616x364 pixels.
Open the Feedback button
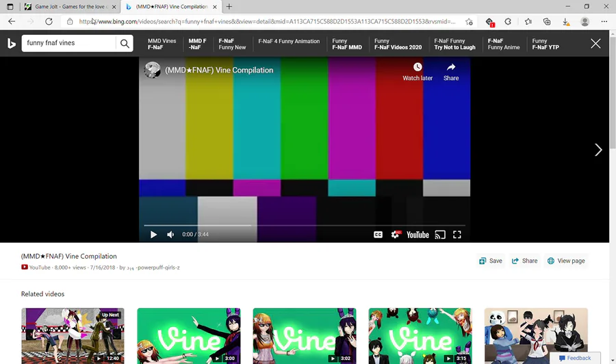pos(575,358)
